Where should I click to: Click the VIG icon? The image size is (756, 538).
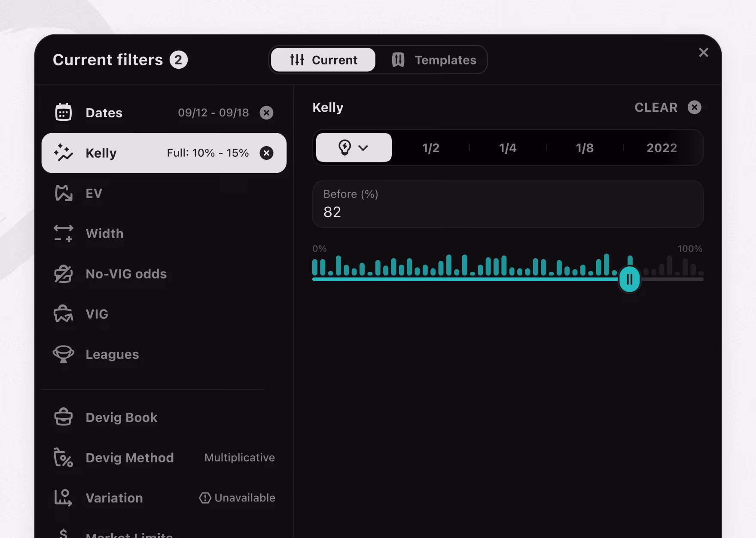click(63, 314)
